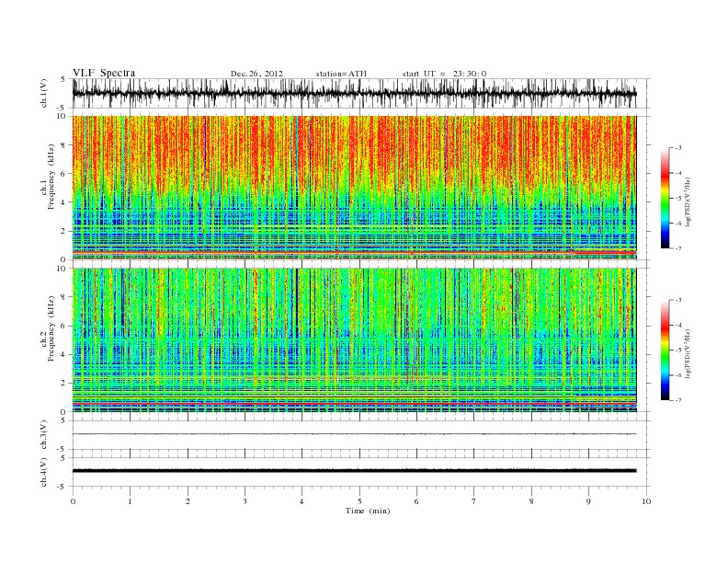Click the "Time (min)" axis label
This screenshot has height=563, width=728.
click(x=368, y=511)
